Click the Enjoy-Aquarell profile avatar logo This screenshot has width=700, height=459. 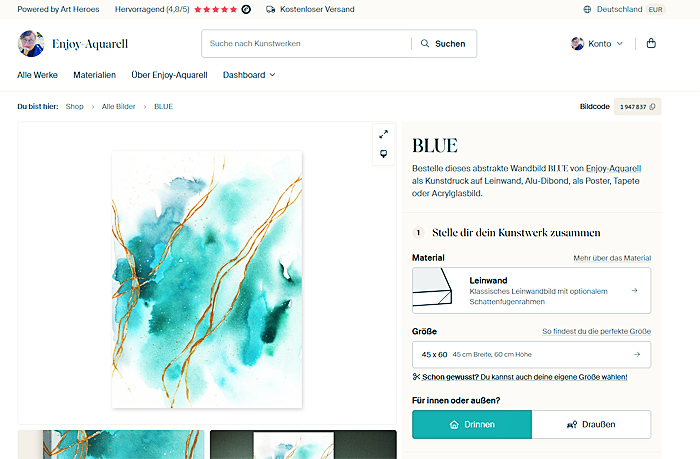click(x=31, y=44)
